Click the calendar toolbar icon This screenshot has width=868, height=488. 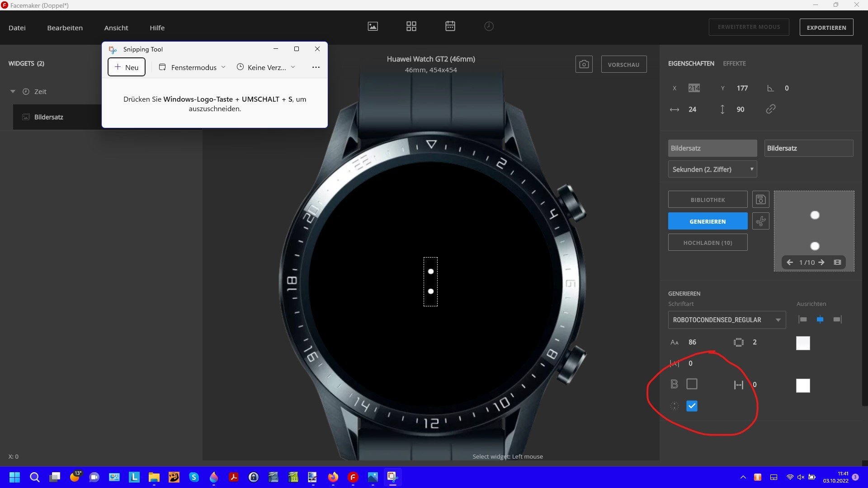(450, 26)
